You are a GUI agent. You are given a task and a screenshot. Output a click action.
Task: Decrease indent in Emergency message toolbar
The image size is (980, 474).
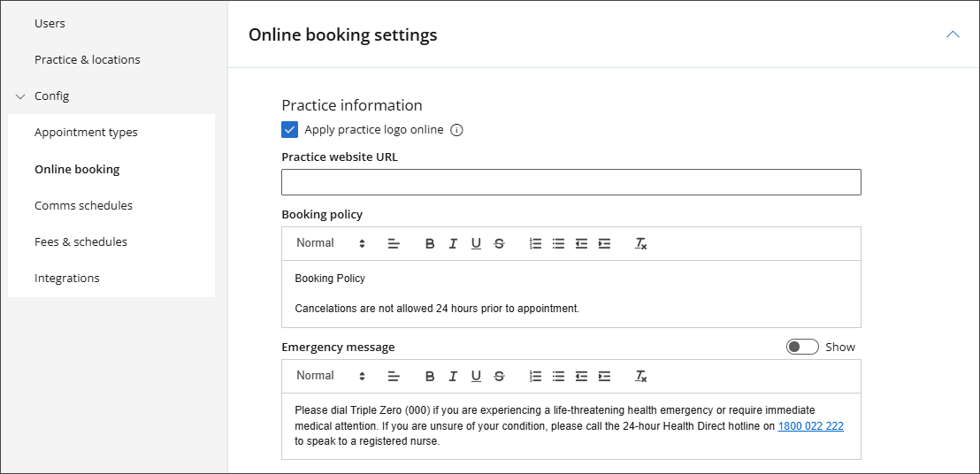[x=581, y=377]
